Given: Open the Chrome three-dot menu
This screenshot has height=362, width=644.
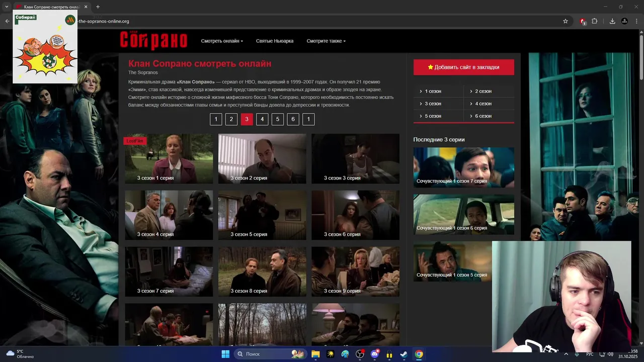Looking at the screenshot, I should [x=637, y=21].
